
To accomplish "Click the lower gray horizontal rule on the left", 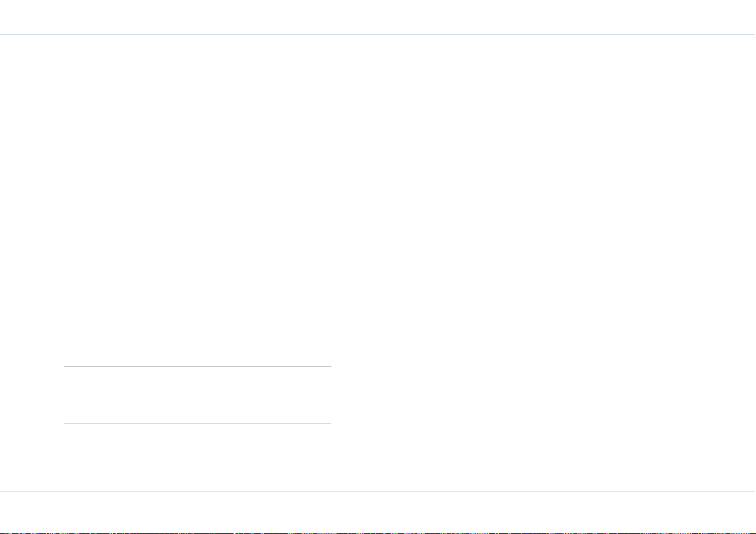I will (x=197, y=424).
